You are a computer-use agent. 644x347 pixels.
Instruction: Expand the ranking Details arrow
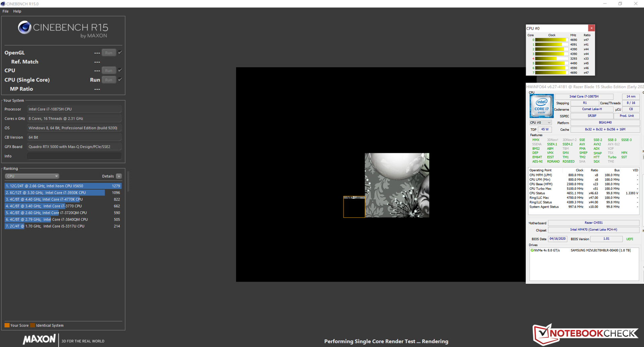pyautogui.click(x=119, y=176)
